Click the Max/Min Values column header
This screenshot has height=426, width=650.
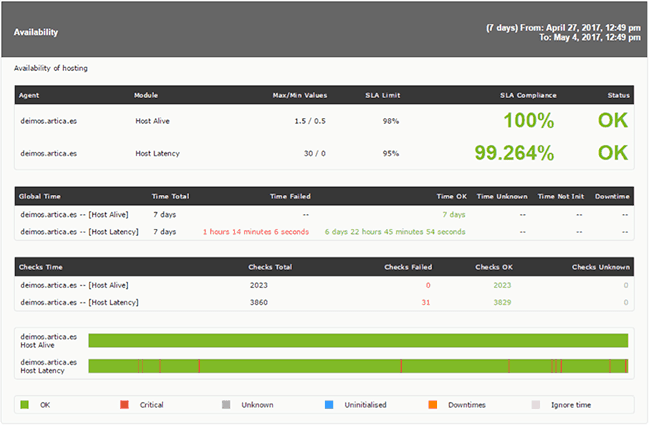click(x=300, y=95)
